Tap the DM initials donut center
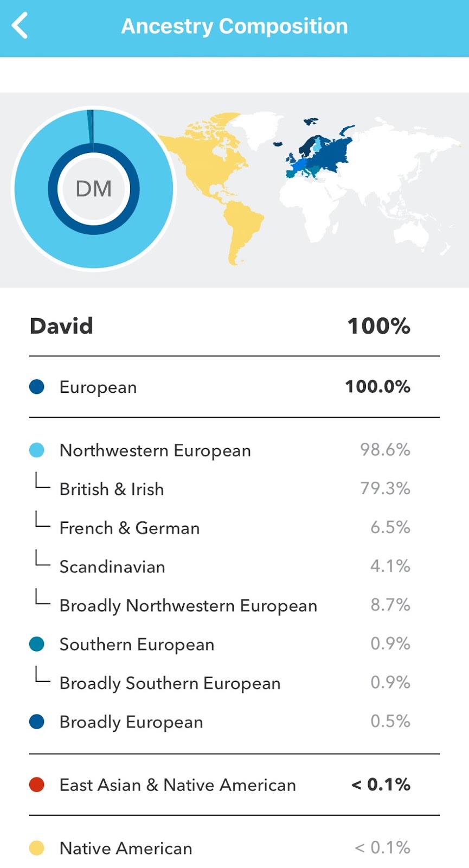Viewport: 469px width, 868px height. (94, 189)
